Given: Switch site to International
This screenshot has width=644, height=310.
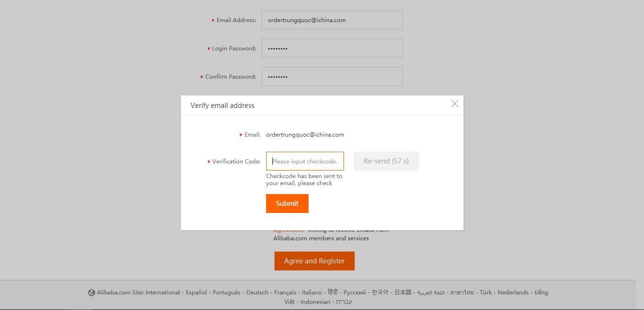Looking at the screenshot, I should coord(162,293).
